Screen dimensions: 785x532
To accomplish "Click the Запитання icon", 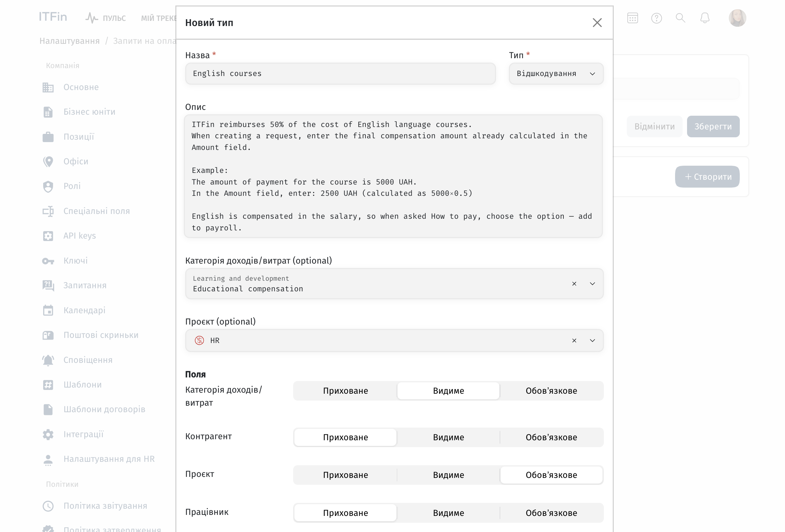I will tap(48, 286).
